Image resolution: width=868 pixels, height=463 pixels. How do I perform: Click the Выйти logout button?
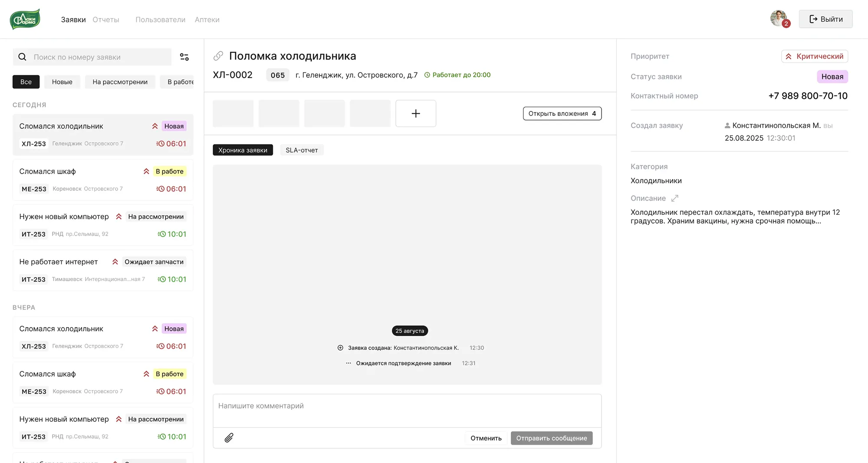825,19
